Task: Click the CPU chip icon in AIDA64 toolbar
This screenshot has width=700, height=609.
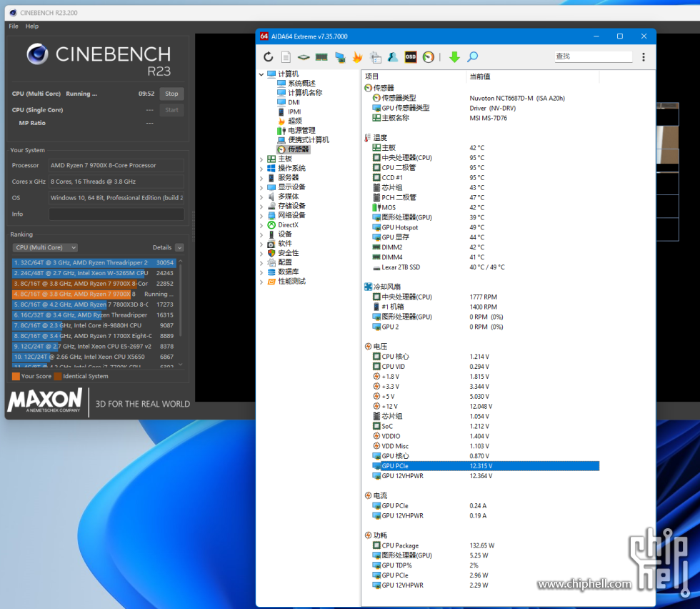Action: (304, 56)
